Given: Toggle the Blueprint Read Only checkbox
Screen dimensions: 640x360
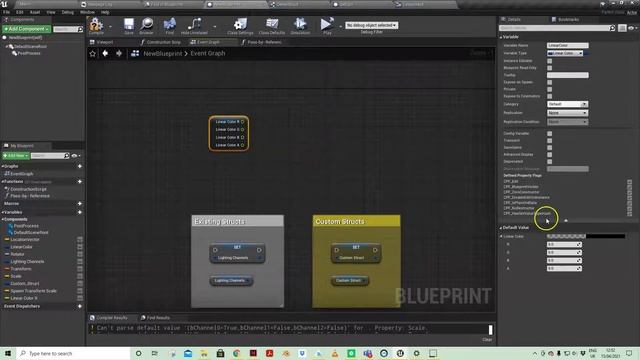Looking at the screenshot, I should point(549,68).
